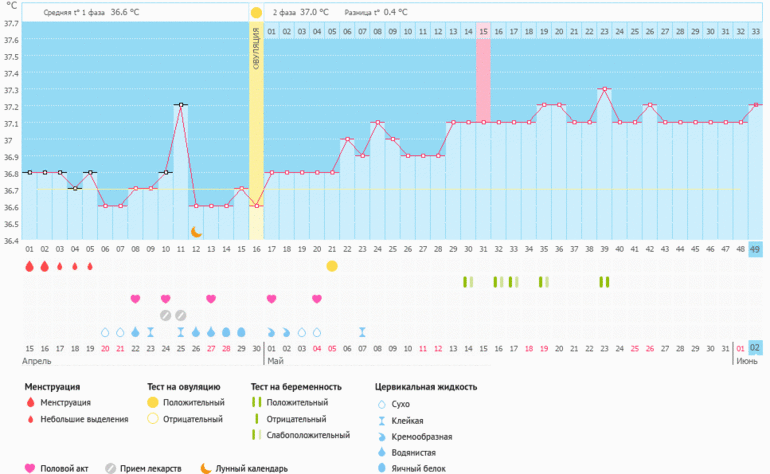Click the Прием лекарств legend label

pos(154,468)
